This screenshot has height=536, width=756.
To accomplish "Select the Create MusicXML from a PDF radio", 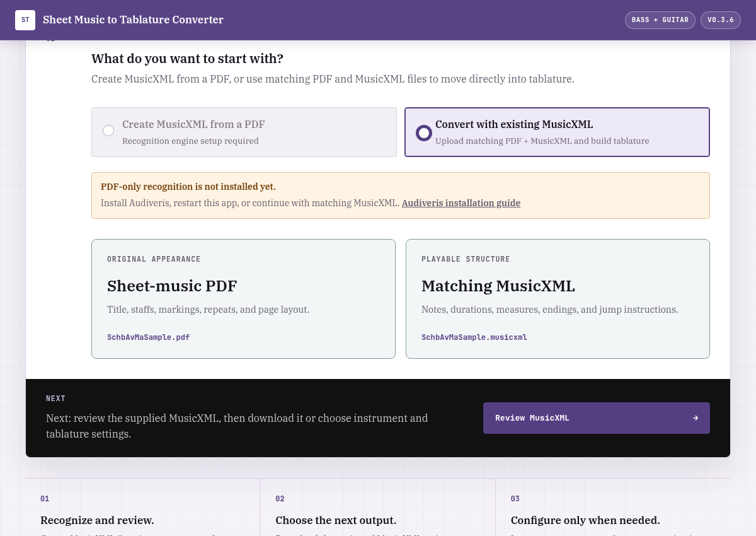I will 108,131.
